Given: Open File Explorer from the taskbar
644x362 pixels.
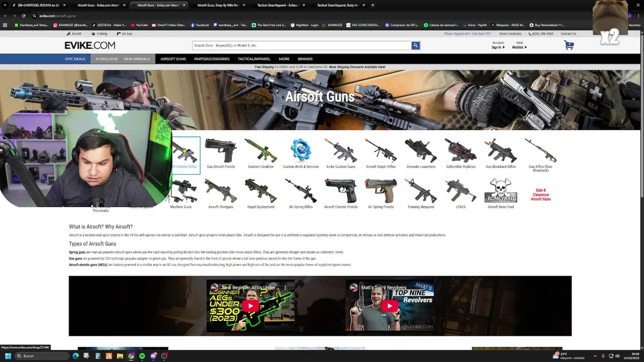Looking at the screenshot, I should (x=120, y=356).
